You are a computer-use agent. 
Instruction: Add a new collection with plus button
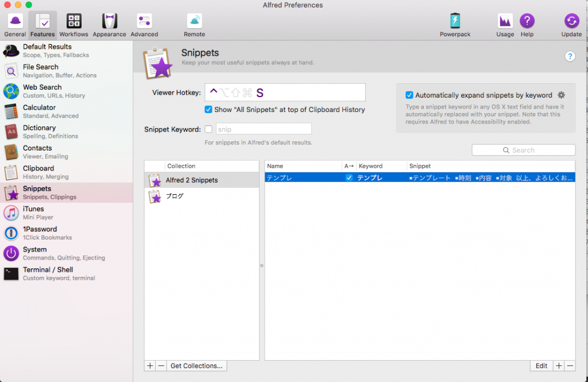pos(150,366)
